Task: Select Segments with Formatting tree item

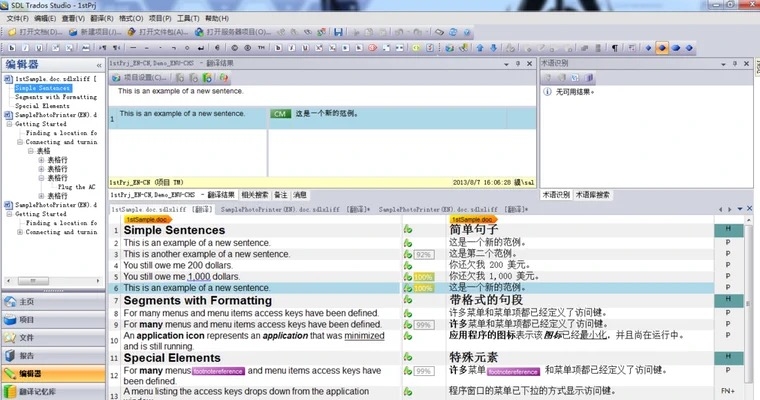Action: [56, 97]
